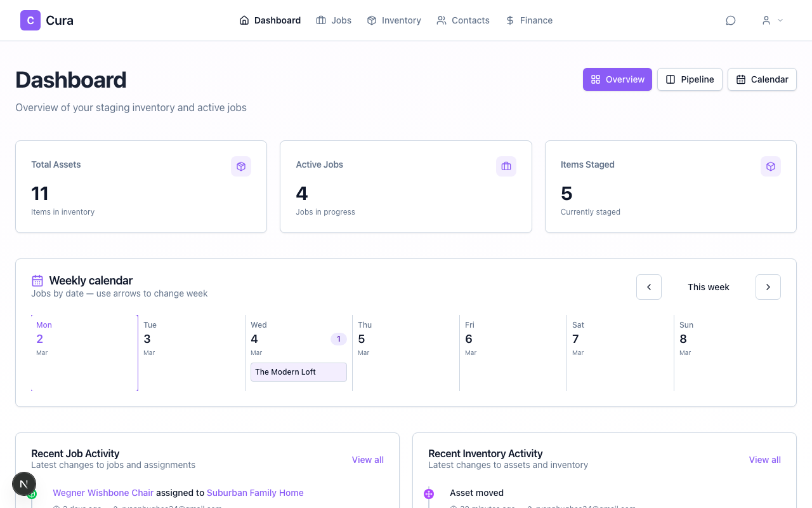
Task: Open the Inventory section in the navbar
Action: [393, 20]
